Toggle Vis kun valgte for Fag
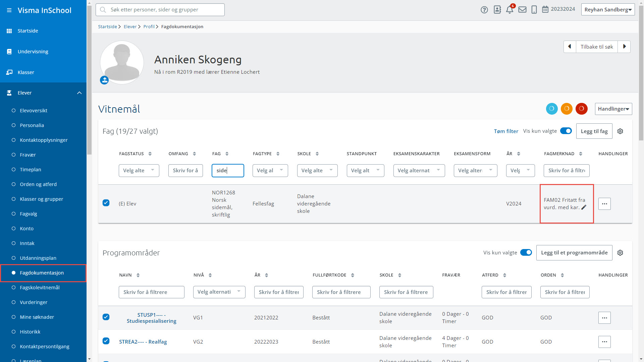 click(566, 131)
